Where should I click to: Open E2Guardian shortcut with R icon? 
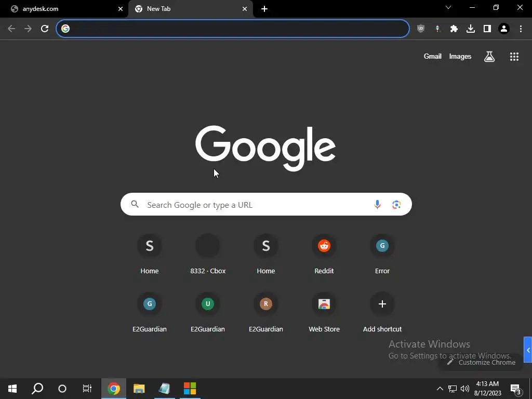(266, 312)
